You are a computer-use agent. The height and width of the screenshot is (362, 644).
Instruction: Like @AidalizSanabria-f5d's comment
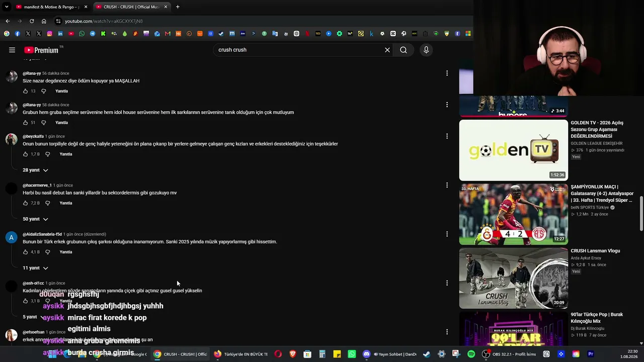pyautogui.click(x=25, y=252)
